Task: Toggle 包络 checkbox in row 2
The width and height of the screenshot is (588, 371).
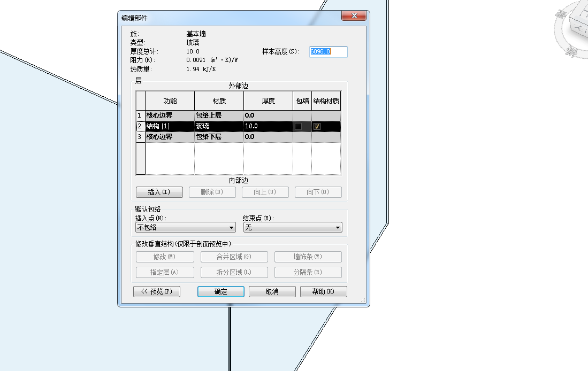Action: point(299,126)
